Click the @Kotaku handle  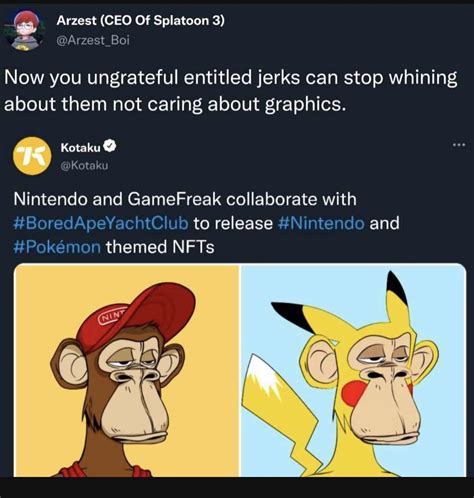click(84, 165)
